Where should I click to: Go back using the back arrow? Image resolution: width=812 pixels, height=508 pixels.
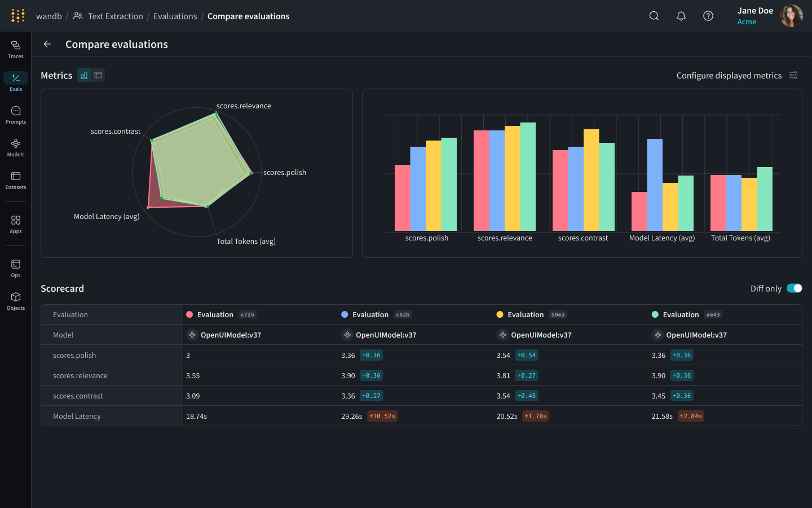click(47, 44)
